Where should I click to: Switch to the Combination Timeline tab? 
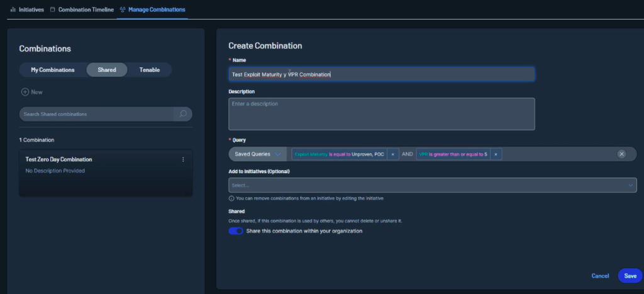82,9
